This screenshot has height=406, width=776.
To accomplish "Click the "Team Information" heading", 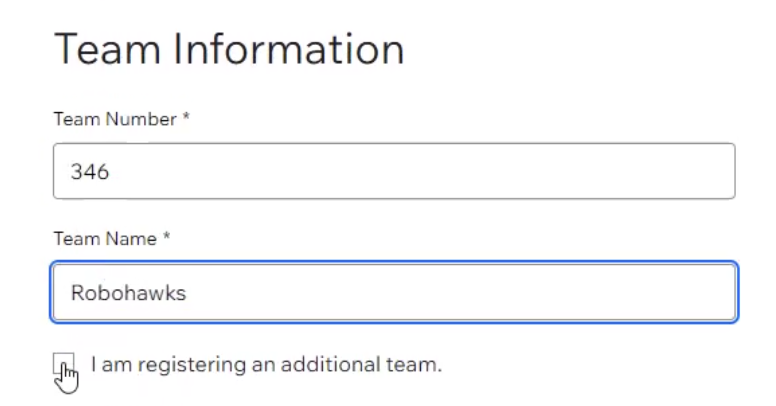I will pyautogui.click(x=229, y=48).
